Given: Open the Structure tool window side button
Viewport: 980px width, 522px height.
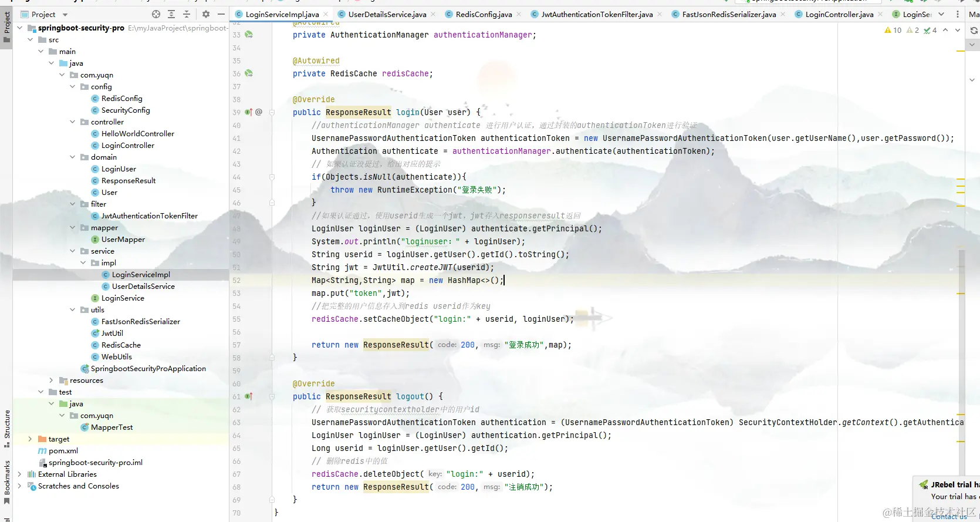Looking at the screenshot, I should click(x=6, y=429).
